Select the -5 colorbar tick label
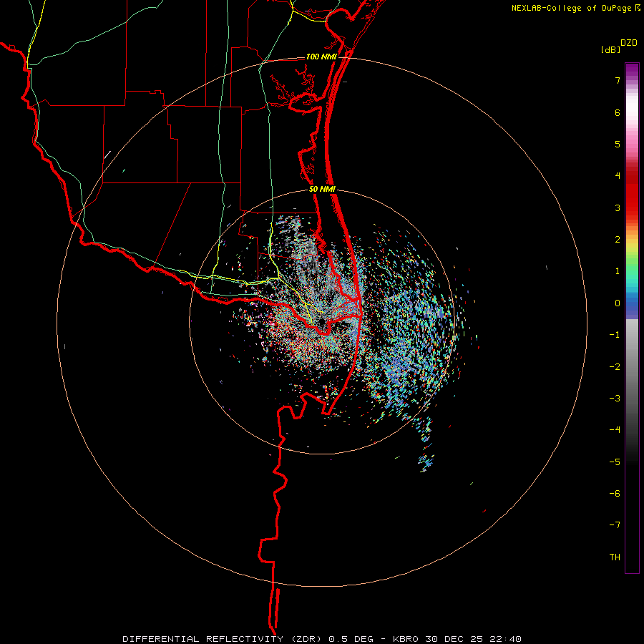 [x=615, y=462]
